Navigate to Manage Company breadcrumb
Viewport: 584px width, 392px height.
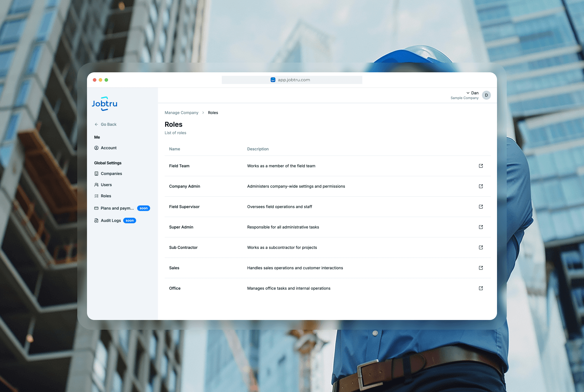[181, 113]
